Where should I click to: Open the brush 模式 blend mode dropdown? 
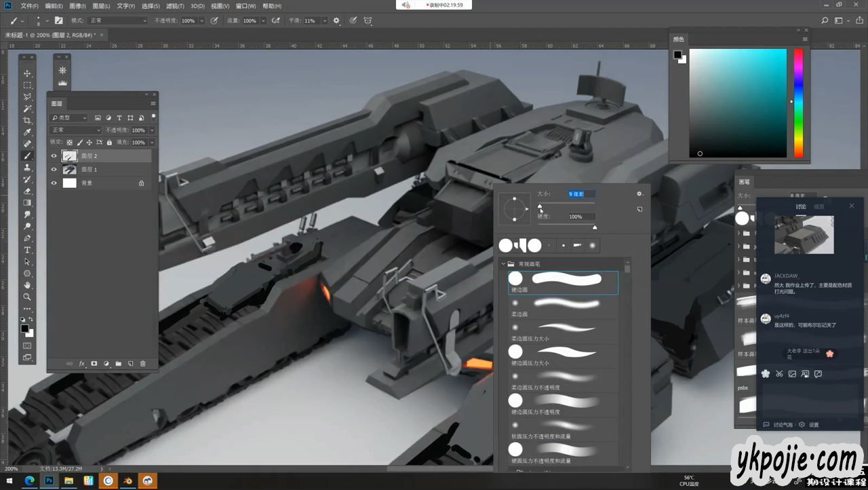pyautogui.click(x=118, y=21)
